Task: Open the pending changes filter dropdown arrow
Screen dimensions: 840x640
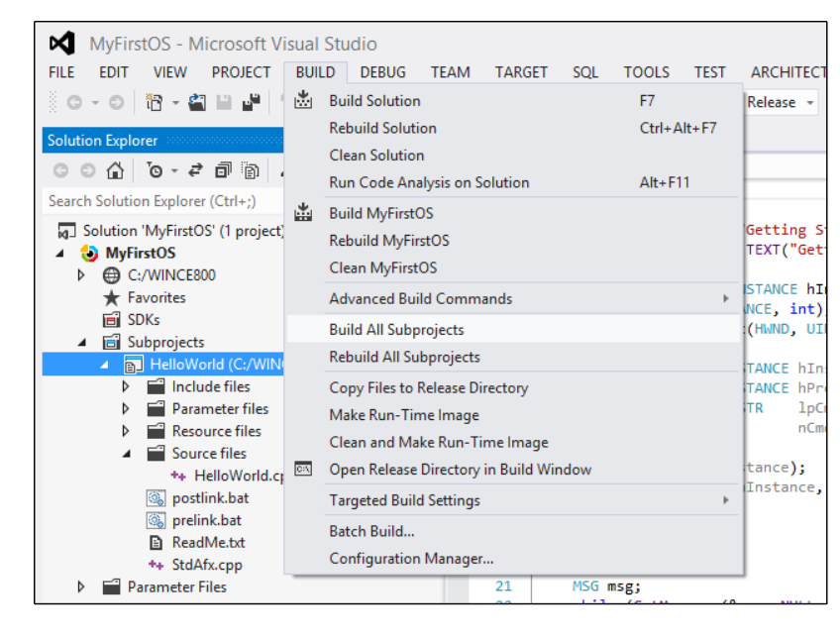Action: [174, 171]
